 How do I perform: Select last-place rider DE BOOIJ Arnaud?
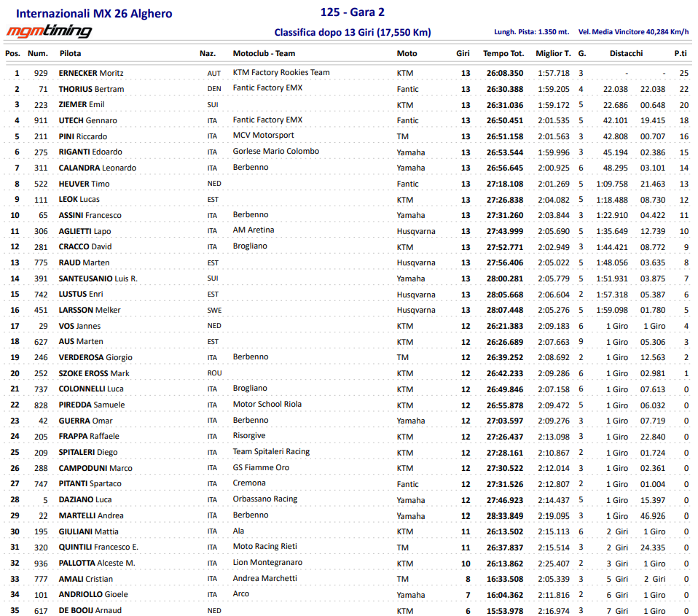point(90,610)
